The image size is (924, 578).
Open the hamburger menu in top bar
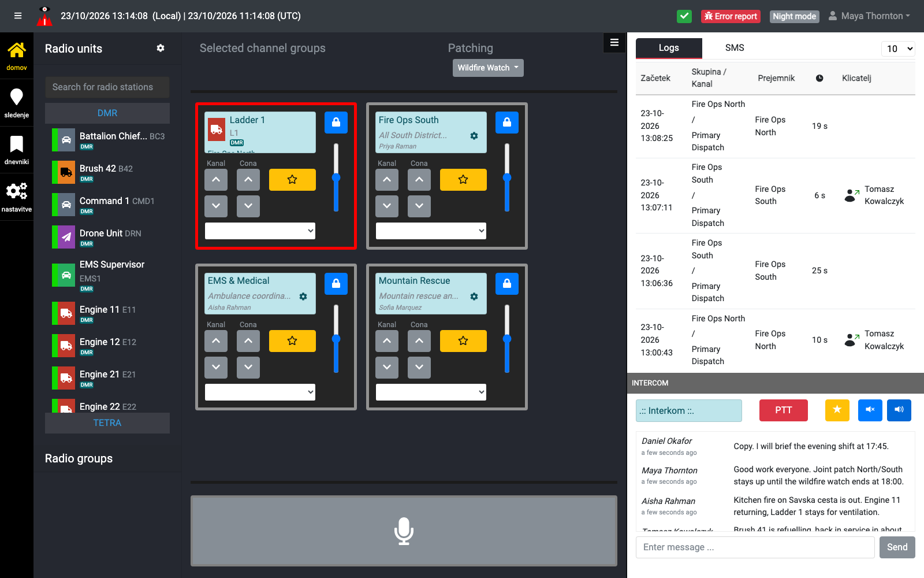[18, 16]
